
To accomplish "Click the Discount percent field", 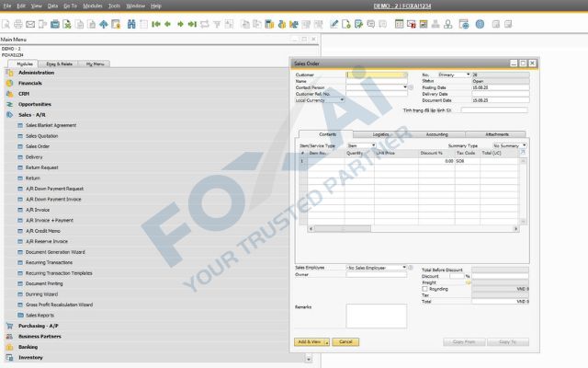I will tap(457, 276).
